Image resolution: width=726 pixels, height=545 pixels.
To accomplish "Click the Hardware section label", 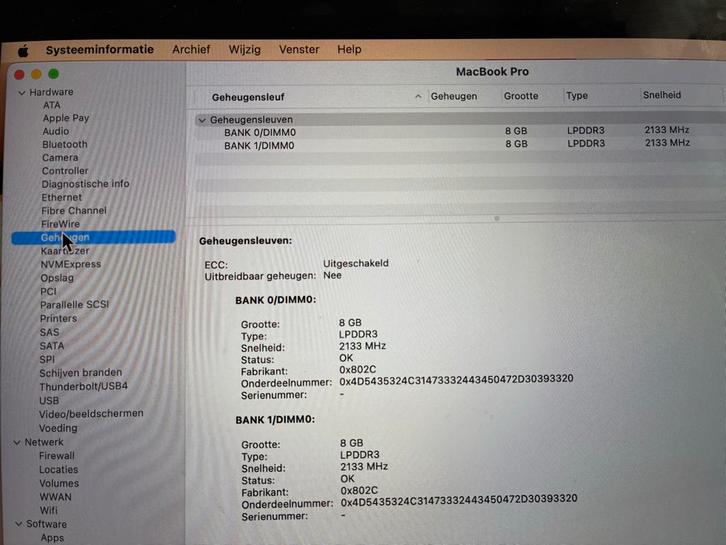I will tap(51, 92).
